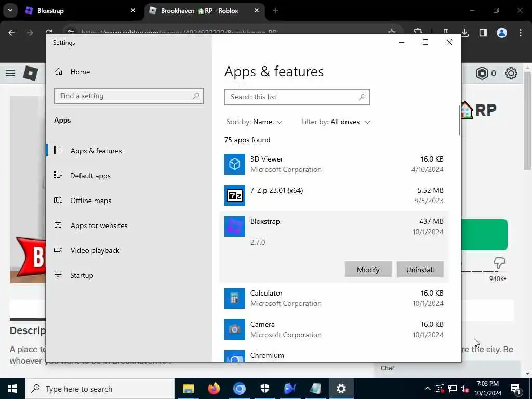
Task: Close the Bloxstrap browser tab
Action: pos(133,11)
